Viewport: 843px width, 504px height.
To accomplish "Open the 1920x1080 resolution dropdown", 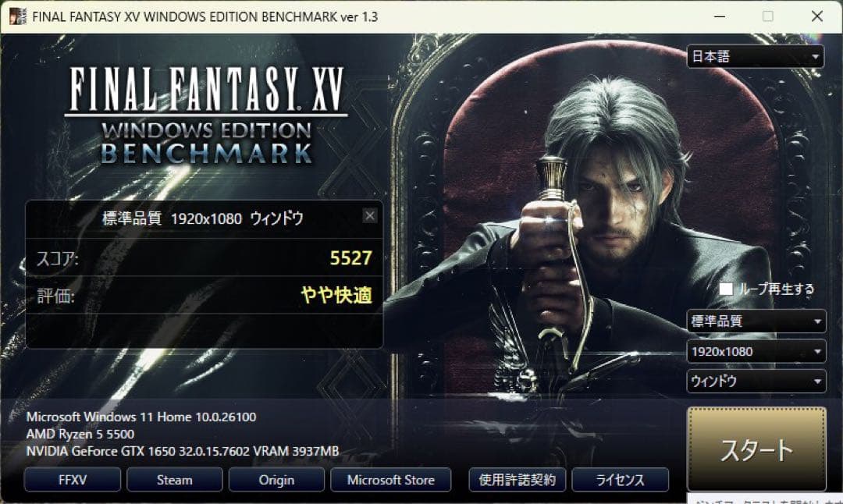I will [x=756, y=351].
